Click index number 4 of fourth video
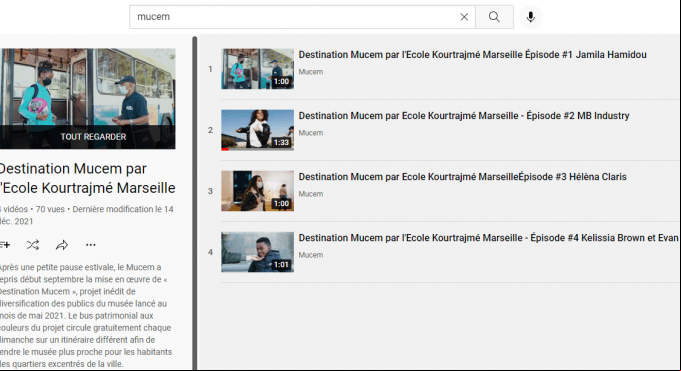This screenshot has width=681, height=371. [x=210, y=252]
